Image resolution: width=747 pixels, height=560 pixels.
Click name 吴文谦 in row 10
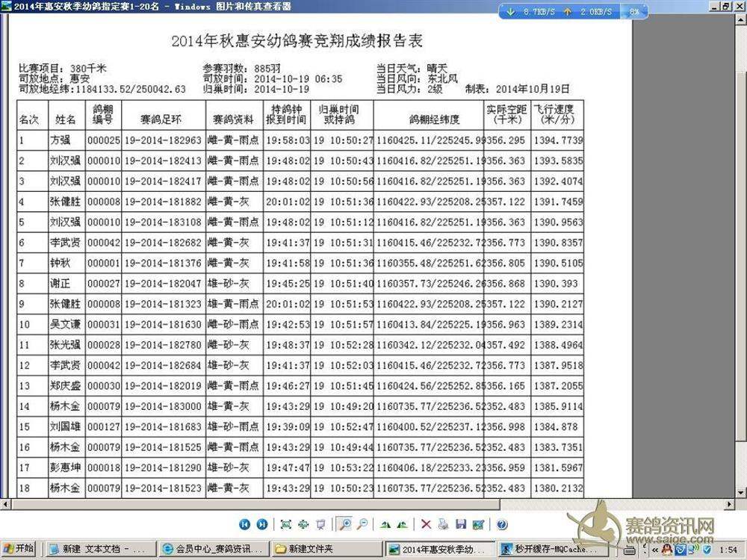coord(65,324)
